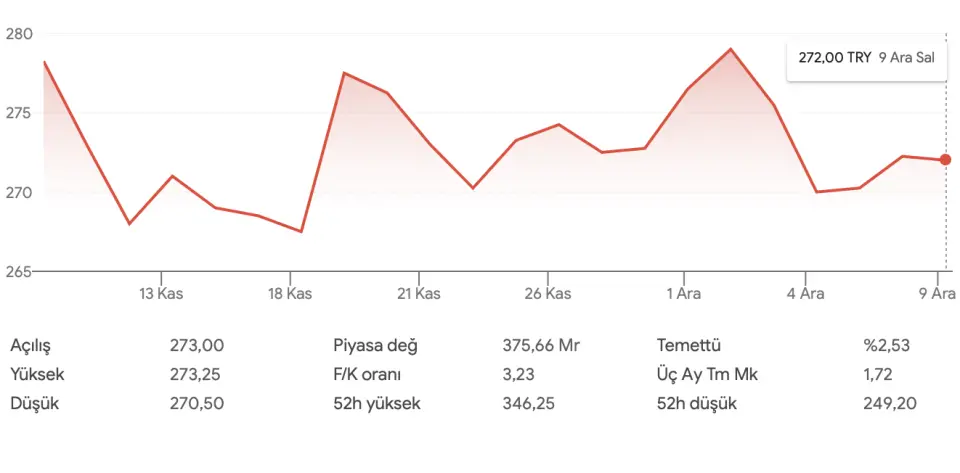Click the Açılış stat label
The image size is (960, 473).
[x=30, y=346]
